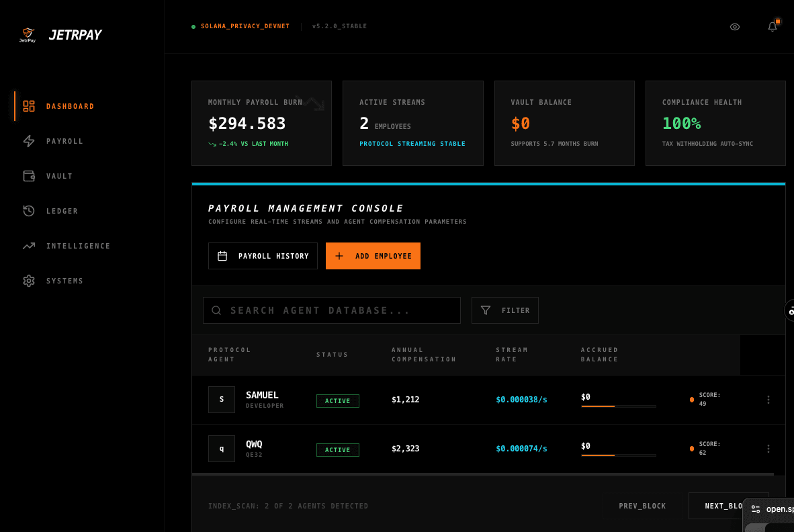Open the Filter button
Screen dimensions: 794x532
505,310
